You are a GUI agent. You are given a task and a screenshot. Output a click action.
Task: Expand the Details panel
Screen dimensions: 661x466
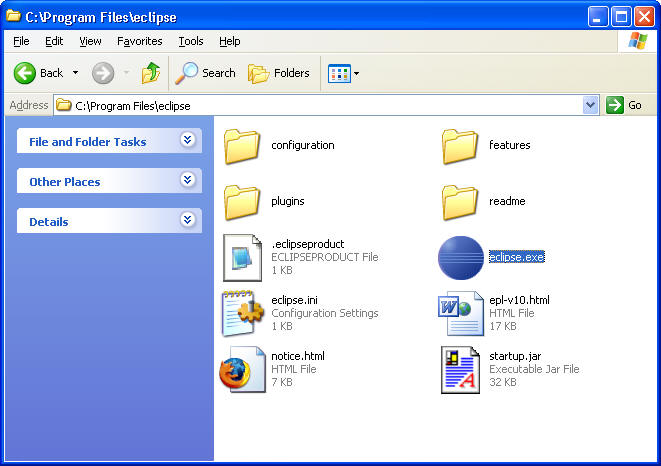188,220
